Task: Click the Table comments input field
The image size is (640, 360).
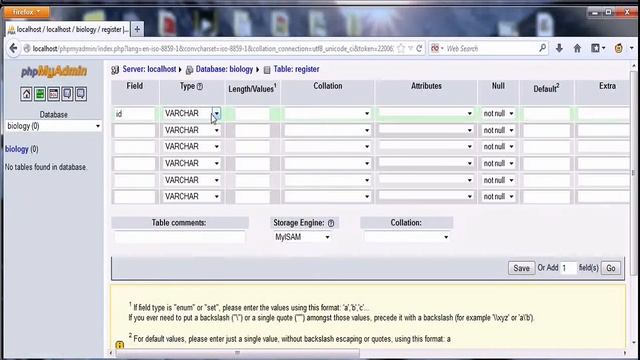Action: [180, 237]
